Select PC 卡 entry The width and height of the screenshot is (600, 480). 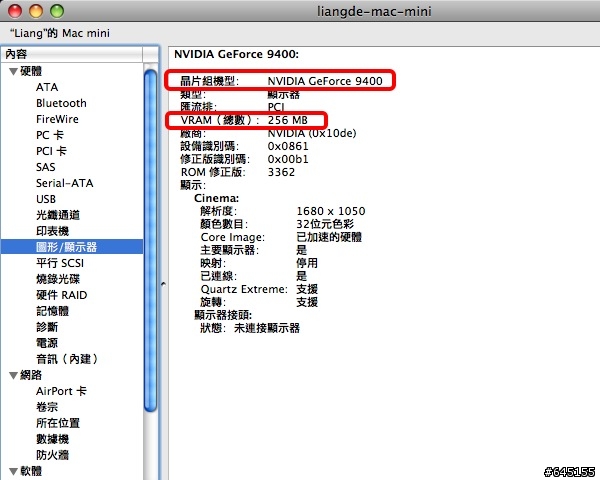coord(50,135)
